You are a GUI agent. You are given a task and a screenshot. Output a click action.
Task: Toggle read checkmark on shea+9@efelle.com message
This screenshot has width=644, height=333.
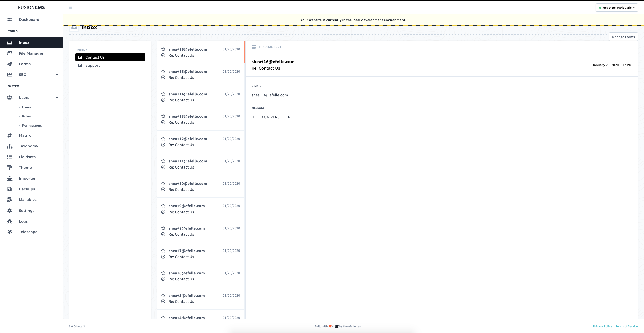click(163, 212)
